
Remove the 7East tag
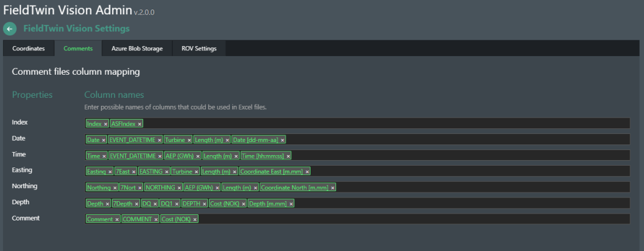(x=134, y=172)
